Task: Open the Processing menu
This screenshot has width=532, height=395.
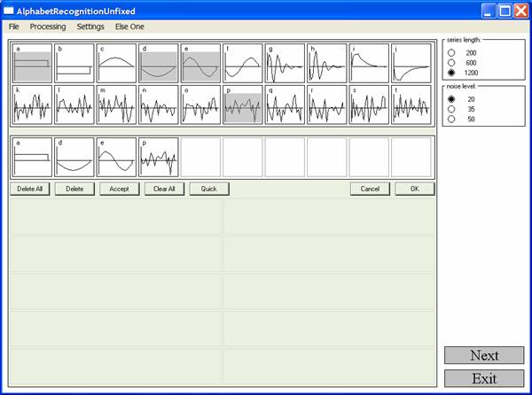Action: point(48,27)
